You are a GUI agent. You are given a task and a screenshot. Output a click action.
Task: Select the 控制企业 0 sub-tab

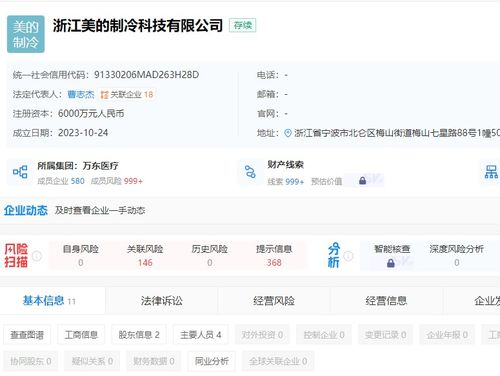pyautogui.click(x=324, y=335)
